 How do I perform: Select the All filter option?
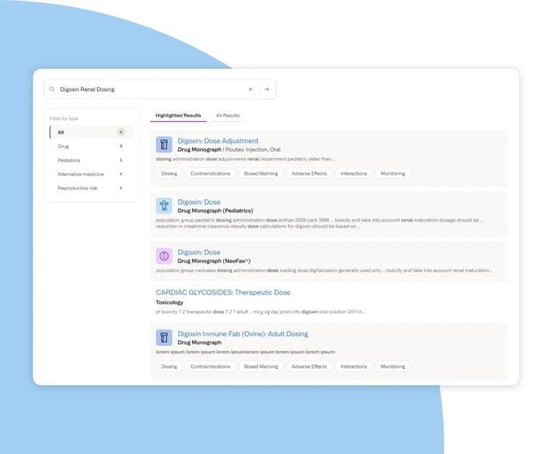click(92, 132)
